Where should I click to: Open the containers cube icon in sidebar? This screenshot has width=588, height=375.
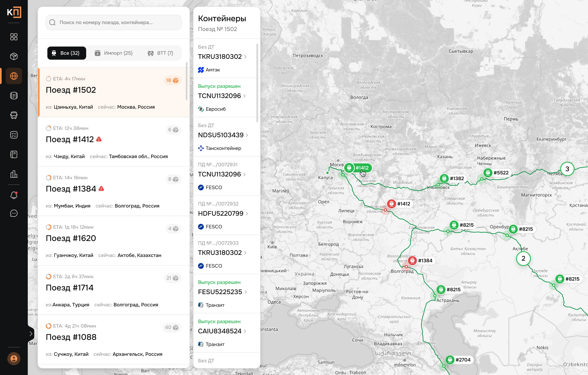14,56
